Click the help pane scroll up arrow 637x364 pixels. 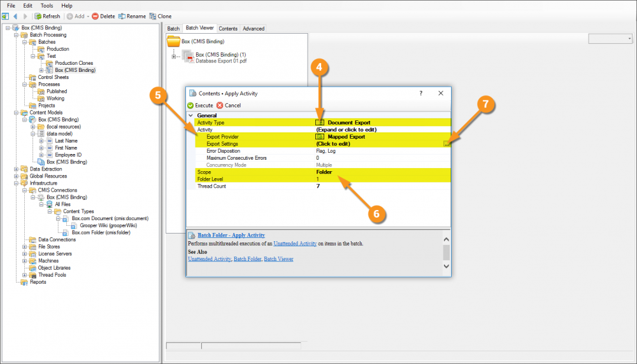coord(446,239)
